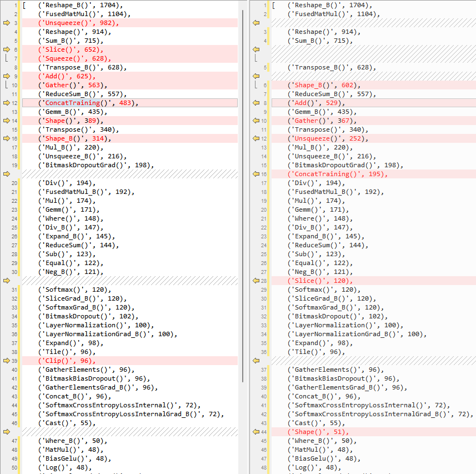
Task: Click left-pane arrow marker between lines 19 and 20
Action: (x=6, y=174)
